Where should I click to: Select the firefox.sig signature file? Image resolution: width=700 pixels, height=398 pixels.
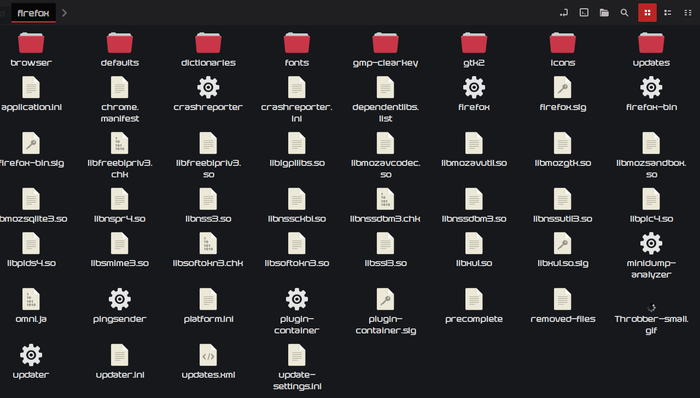[x=562, y=94]
